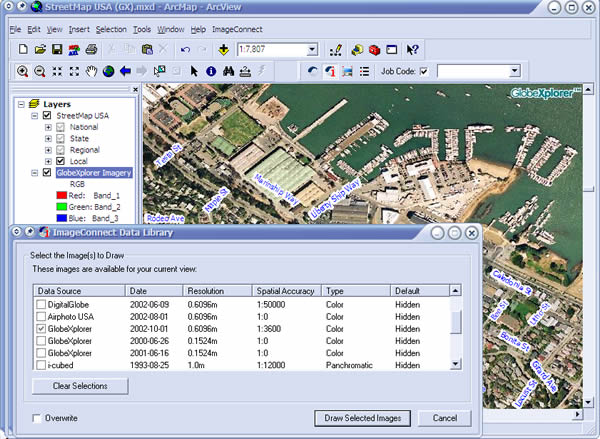Undo the last action
The width and height of the screenshot is (600, 439).
point(185,50)
